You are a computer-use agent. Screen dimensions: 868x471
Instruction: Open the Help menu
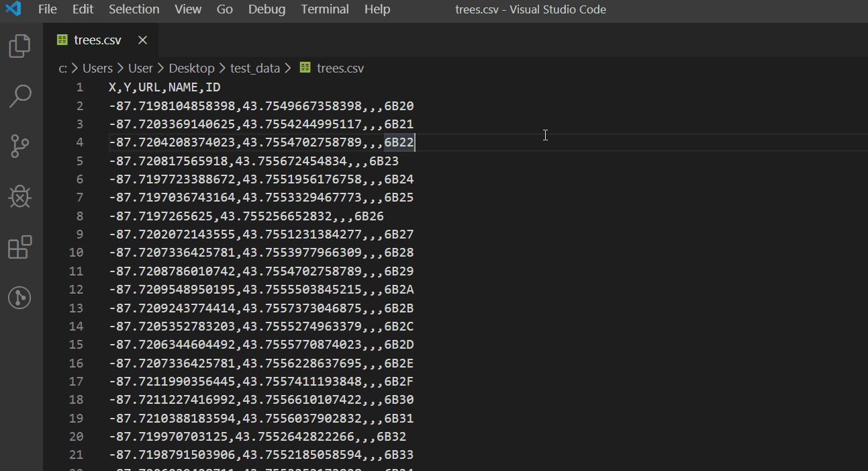(377, 9)
